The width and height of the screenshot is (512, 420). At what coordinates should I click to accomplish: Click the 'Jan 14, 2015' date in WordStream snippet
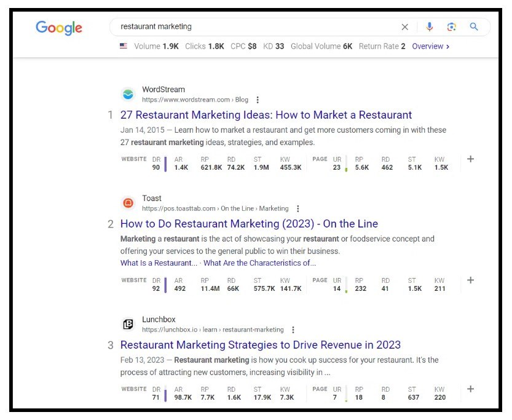[x=143, y=130]
